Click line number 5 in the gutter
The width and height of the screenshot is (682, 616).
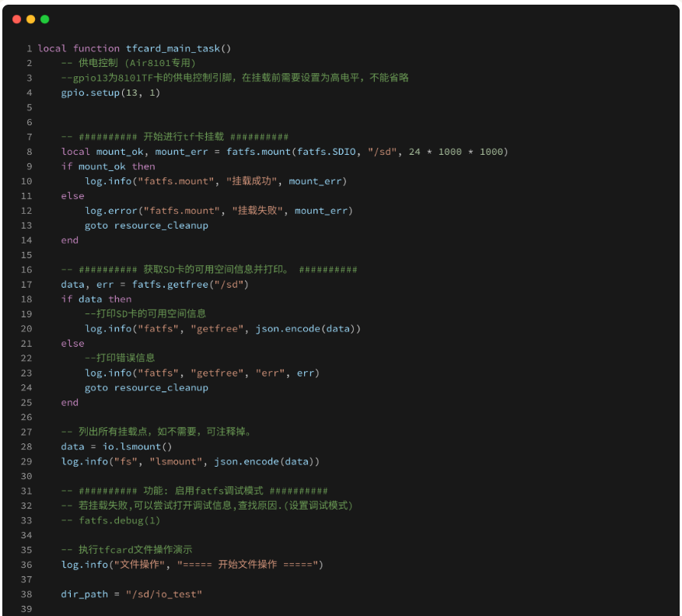[x=29, y=107]
